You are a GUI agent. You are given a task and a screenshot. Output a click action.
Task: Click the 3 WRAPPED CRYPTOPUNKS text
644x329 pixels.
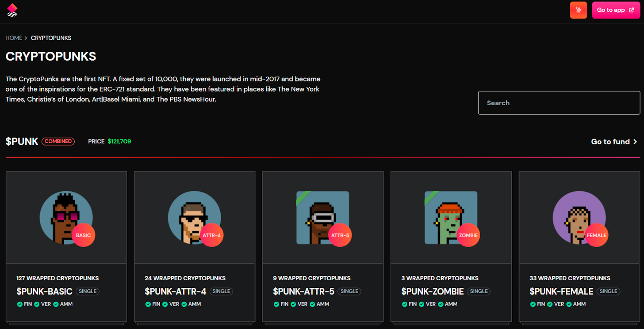pos(440,278)
